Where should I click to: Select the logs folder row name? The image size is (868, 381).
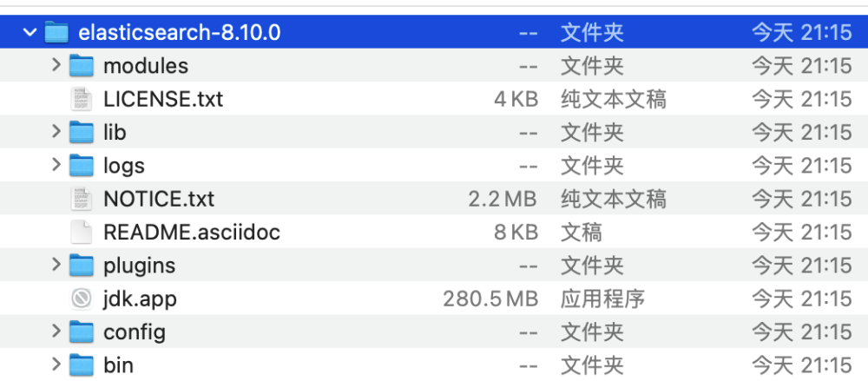click(x=123, y=165)
